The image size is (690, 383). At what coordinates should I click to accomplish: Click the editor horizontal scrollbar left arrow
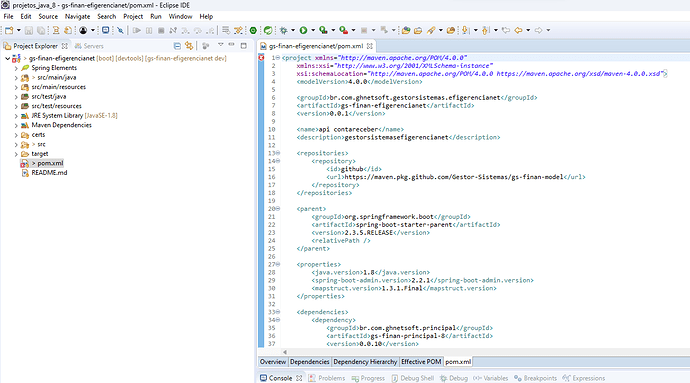click(285, 352)
